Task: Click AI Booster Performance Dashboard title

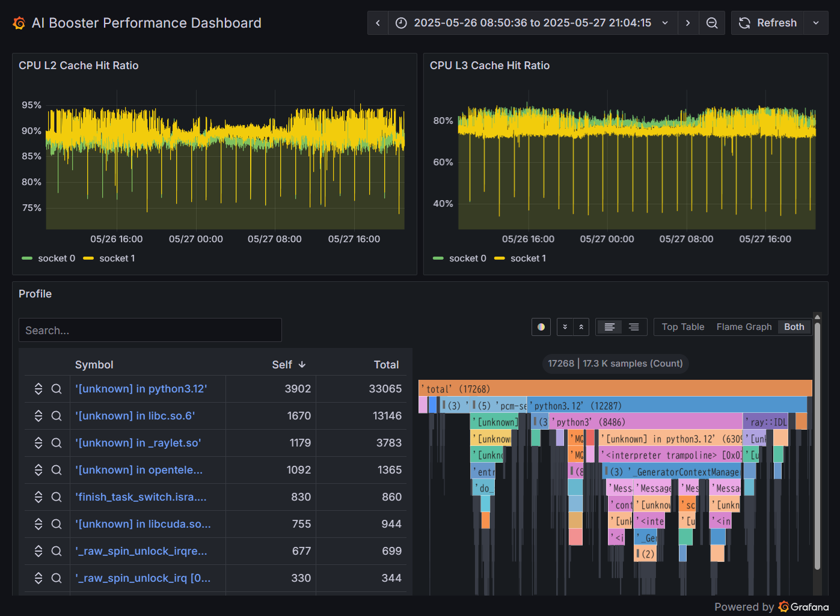Action: coord(146,23)
